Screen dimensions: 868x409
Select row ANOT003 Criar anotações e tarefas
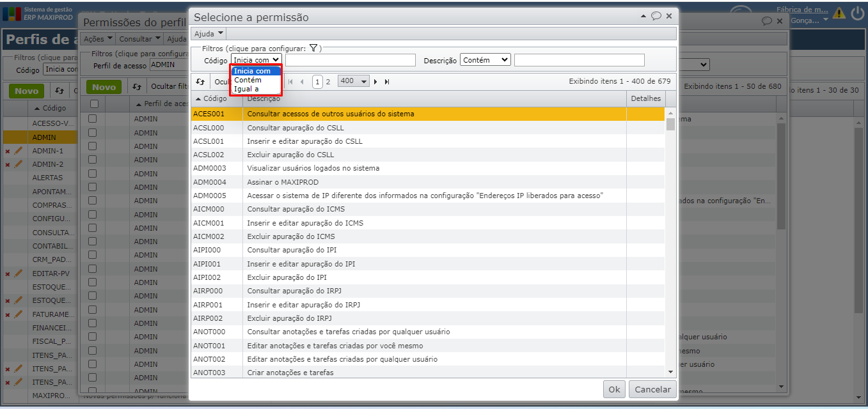(x=428, y=372)
